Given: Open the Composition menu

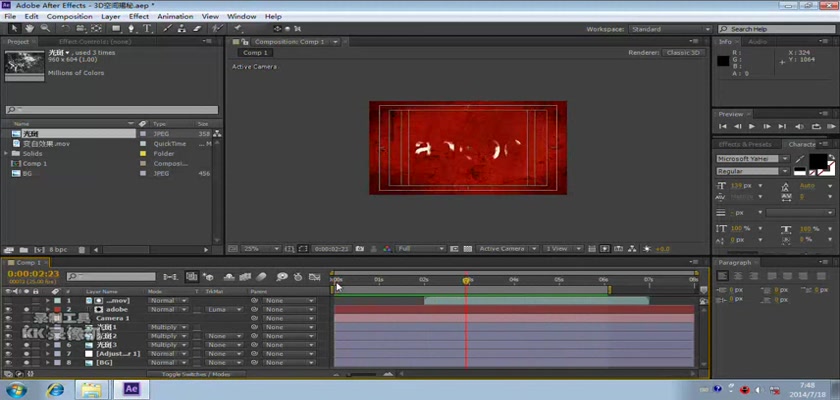Looking at the screenshot, I should (x=69, y=17).
